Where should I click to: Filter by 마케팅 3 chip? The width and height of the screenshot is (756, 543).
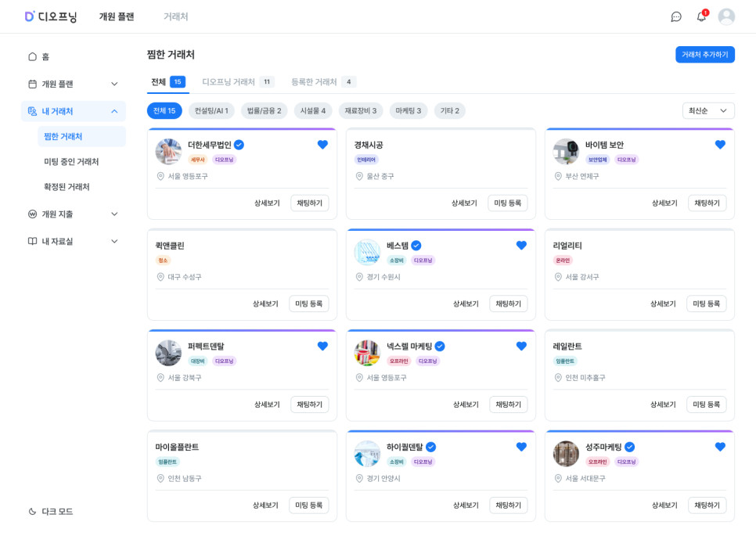pyautogui.click(x=409, y=111)
